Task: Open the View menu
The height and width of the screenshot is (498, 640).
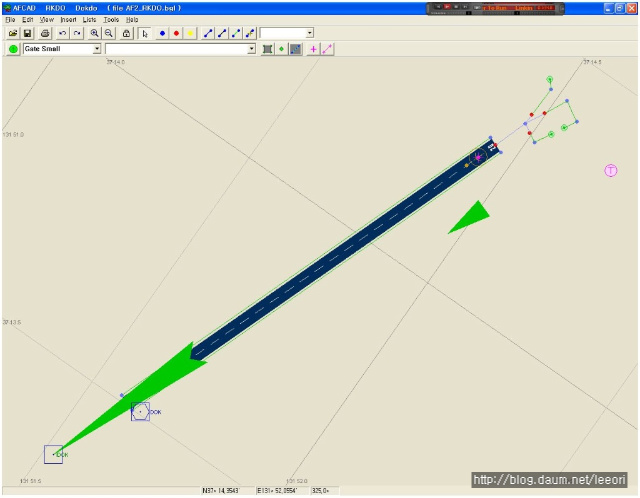Action: pyautogui.click(x=47, y=20)
